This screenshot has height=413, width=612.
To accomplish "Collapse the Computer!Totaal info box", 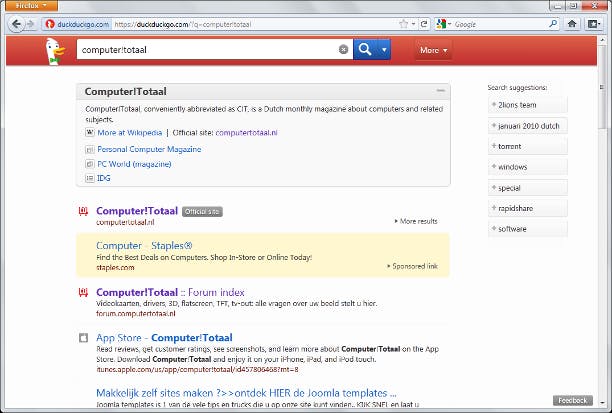I will coord(440,91).
